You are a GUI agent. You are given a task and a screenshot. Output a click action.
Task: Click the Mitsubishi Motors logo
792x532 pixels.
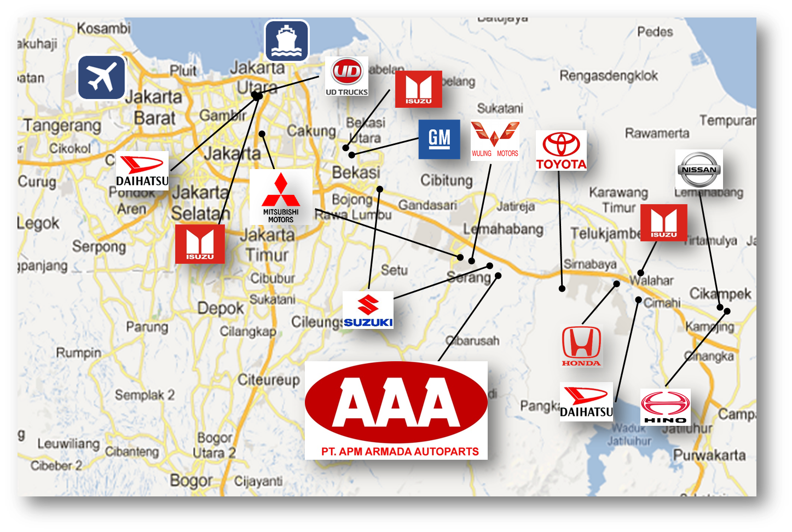(281, 197)
